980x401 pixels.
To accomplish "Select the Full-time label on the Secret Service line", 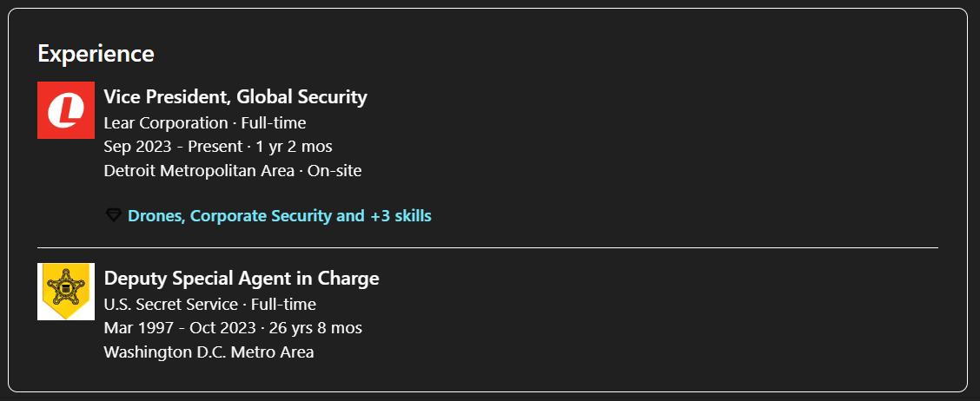I will pyautogui.click(x=284, y=304).
